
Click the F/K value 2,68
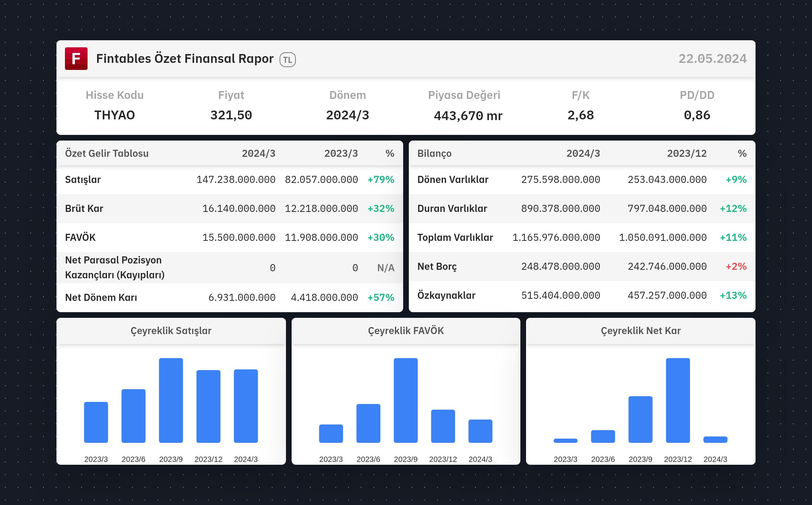coord(581,115)
